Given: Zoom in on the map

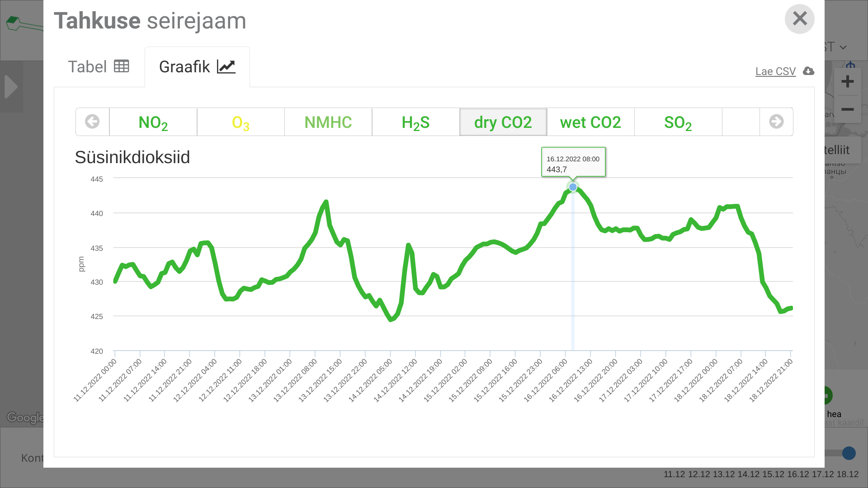Looking at the screenshot, I should point(847,82).
